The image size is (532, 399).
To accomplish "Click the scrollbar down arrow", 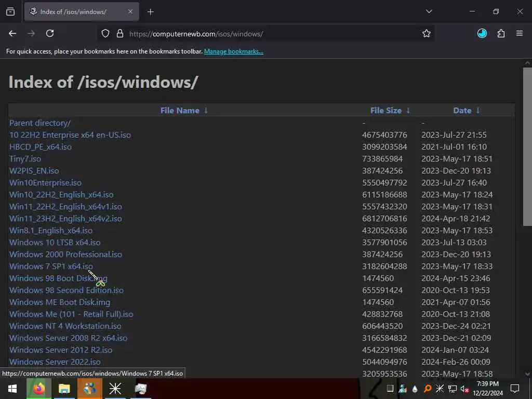I will point(527,374).
